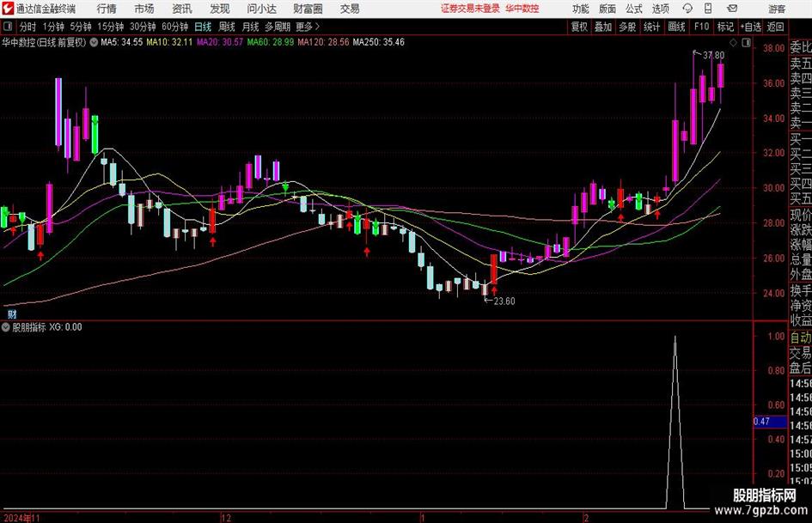Switch to the 分时 period tab
This screenshot has height=523, width=812.
click(x=27, y=27)
